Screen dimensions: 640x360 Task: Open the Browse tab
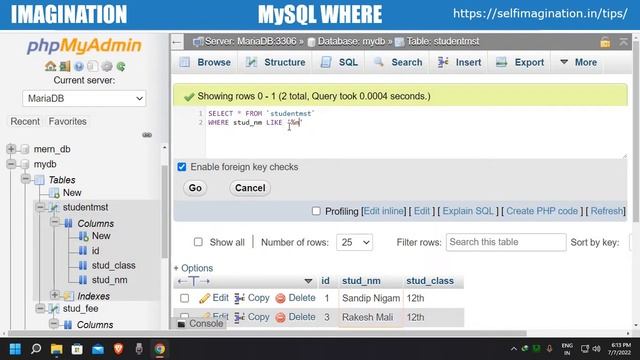206,62
